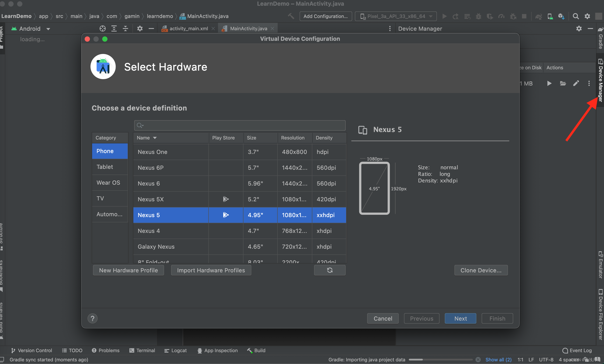Open editor tabs options (three dots)
Viewport: 604px width, 364px height.
click(390, 29)
